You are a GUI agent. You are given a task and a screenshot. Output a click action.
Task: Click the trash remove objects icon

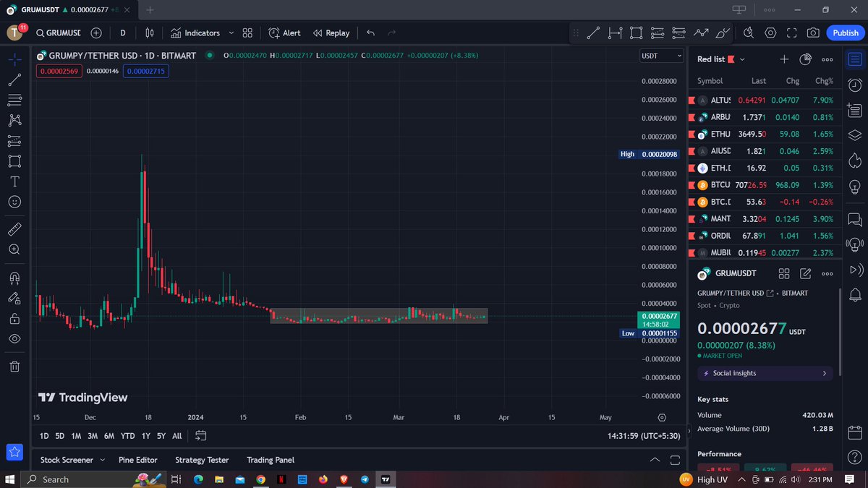point(14,367)
